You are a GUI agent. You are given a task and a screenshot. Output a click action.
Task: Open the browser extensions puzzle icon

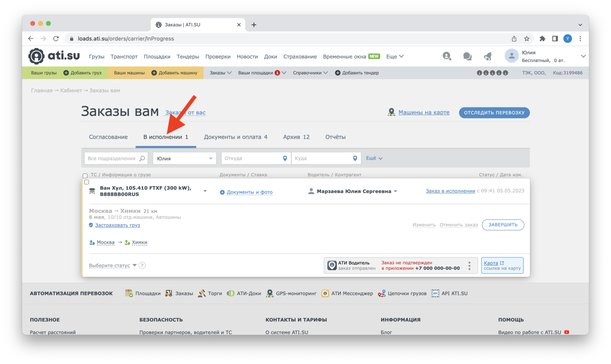pyautogui.click(x=542, y=39)
